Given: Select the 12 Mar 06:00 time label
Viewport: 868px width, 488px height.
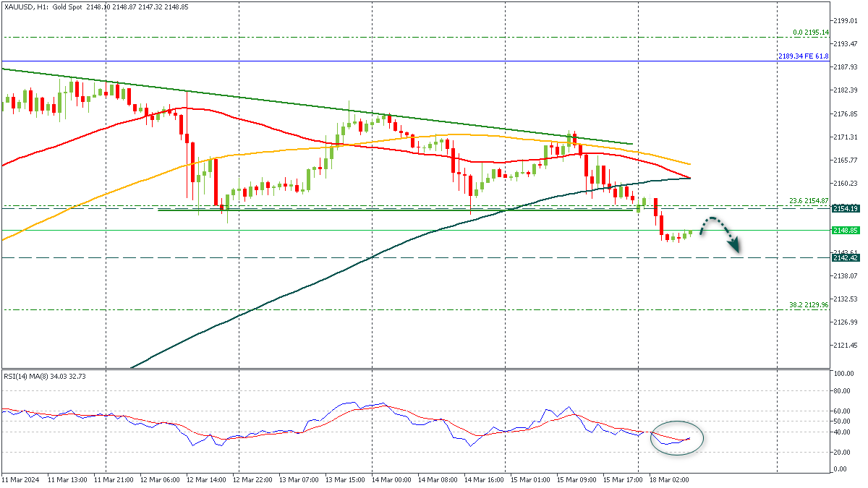Looking at the screenshot, I should tap(160, 479).
